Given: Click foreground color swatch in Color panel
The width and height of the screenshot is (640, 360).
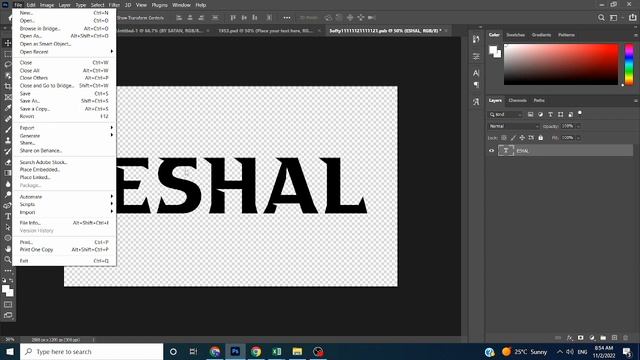Looking at the screenshot, I should 493,50.
